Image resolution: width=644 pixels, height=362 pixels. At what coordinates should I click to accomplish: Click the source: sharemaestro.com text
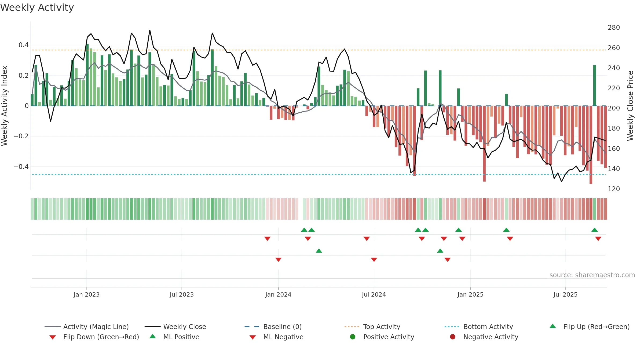pyautogui.click(x=592, y=275)
